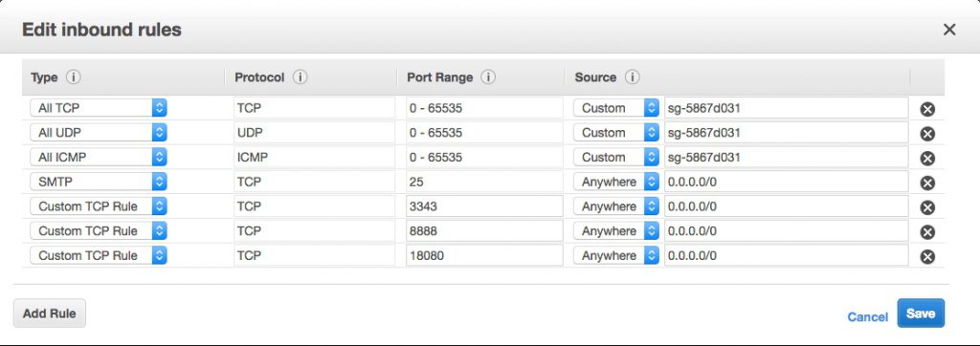Save the inbound rules
The image size is (980, 346).
click(921, 314)
